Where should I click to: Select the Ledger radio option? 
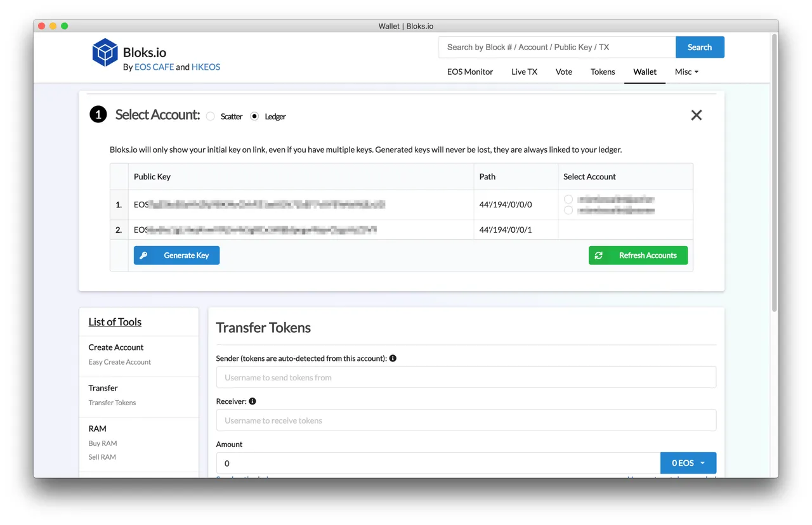pos(254,116)
